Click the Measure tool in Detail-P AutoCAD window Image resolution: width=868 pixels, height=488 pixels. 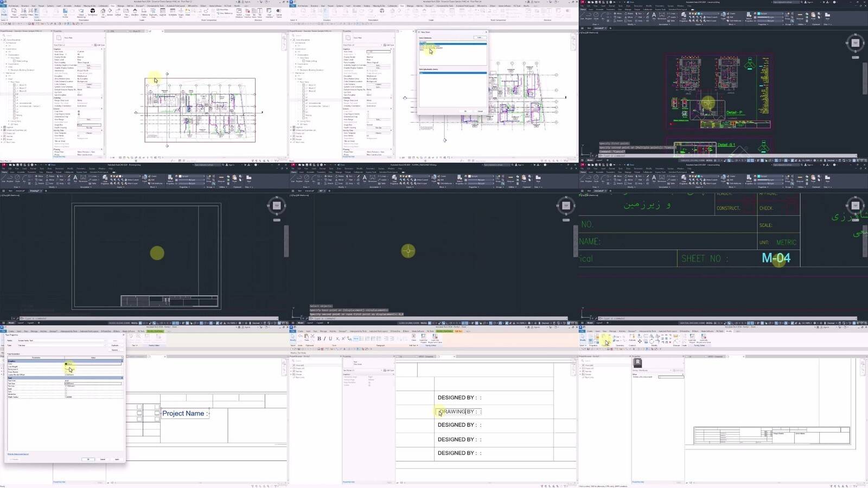click(x=800, y=15)
